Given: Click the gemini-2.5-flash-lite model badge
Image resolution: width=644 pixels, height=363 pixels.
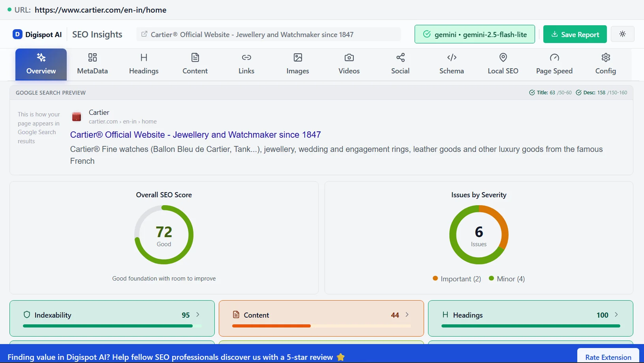Looking at the screenshot, I should point(475,34).
